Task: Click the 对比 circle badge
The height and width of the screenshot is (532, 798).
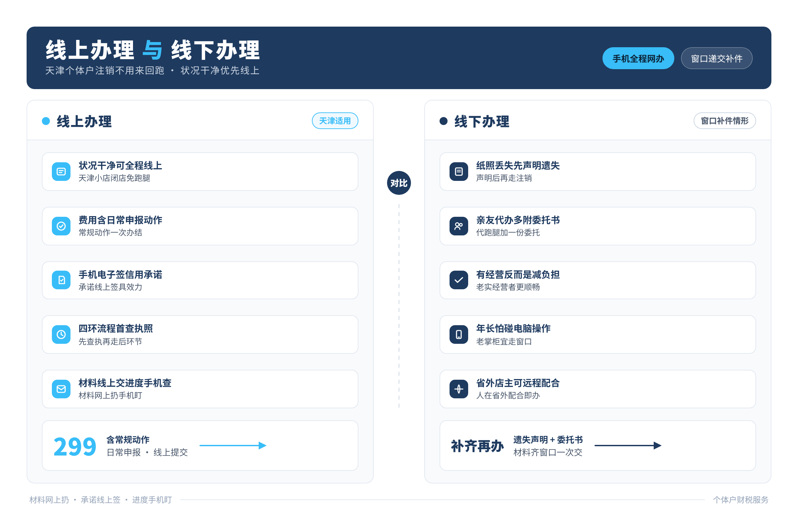Action: click(x=399, y=183)
